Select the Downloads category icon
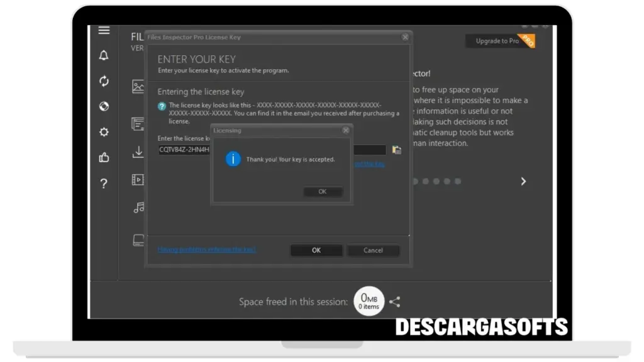644x362 pixels. coord(138,152)
